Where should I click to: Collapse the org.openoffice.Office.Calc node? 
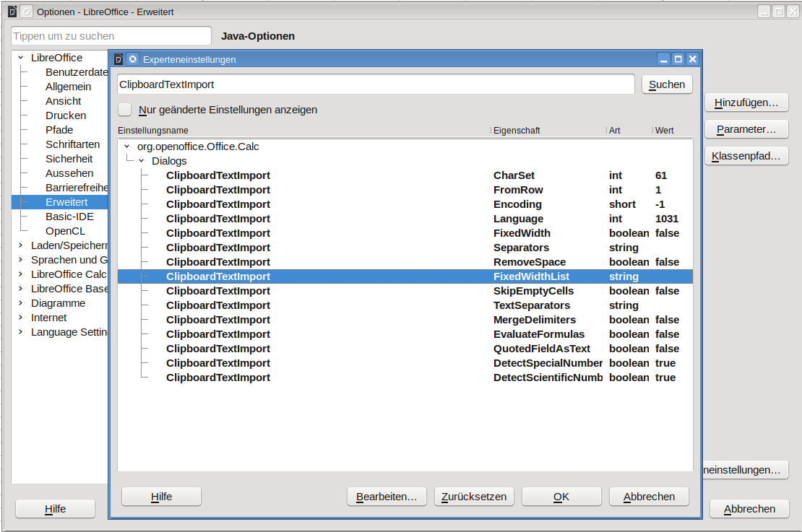[127, 146]
